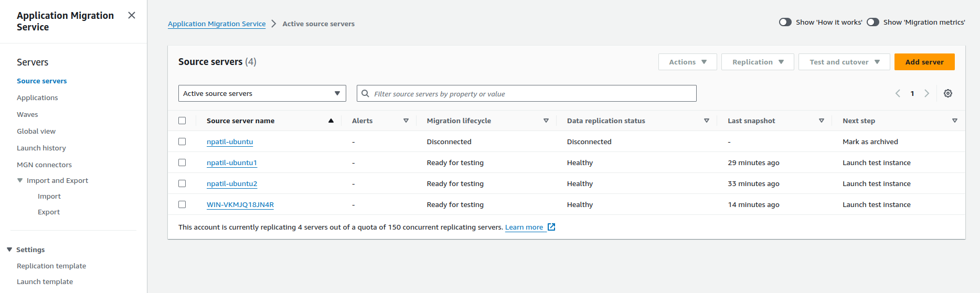Click '14 minutes ago' snapshot cell
980x293 pixels.
point(753,204)
